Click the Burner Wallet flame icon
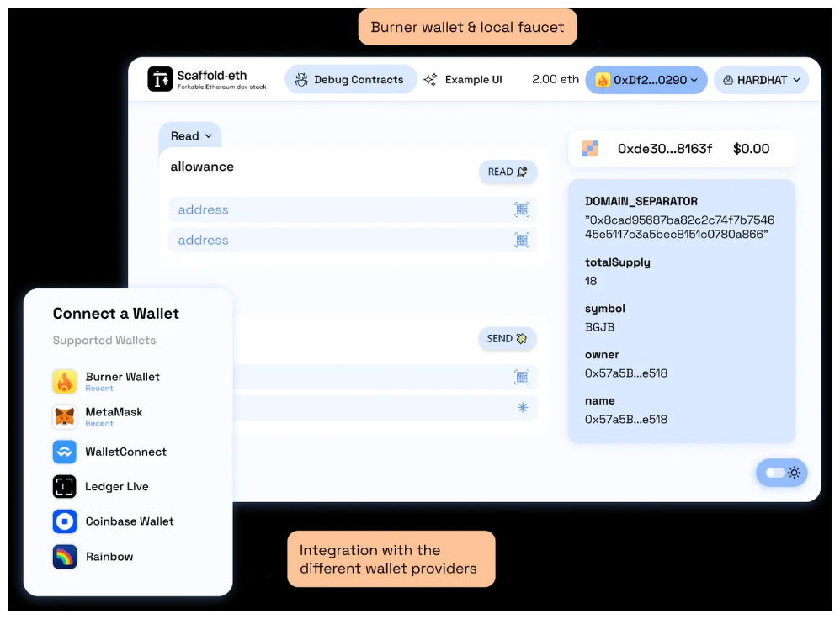840x619 pixels. (65, 382)
